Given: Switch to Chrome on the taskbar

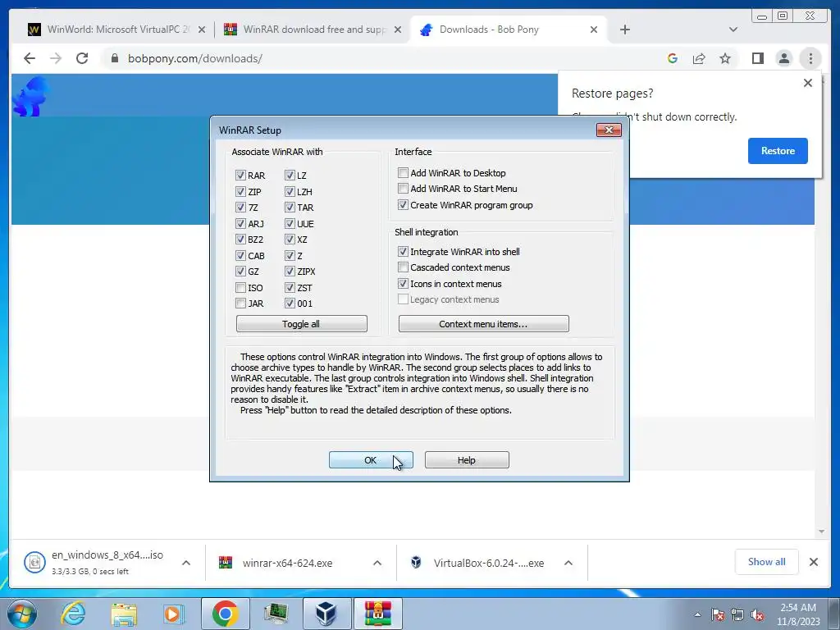Looking at the screenshot, I should [225, 614].
